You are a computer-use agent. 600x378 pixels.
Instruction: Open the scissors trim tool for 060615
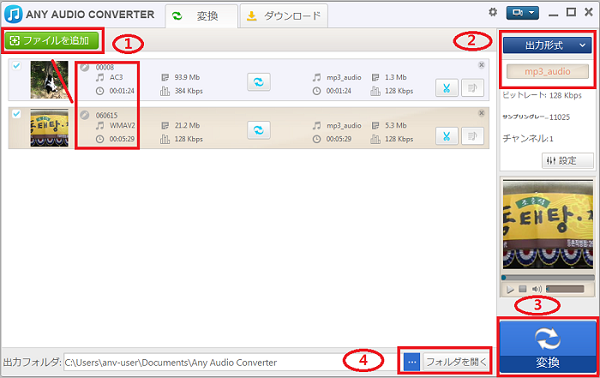pos(447,136)
